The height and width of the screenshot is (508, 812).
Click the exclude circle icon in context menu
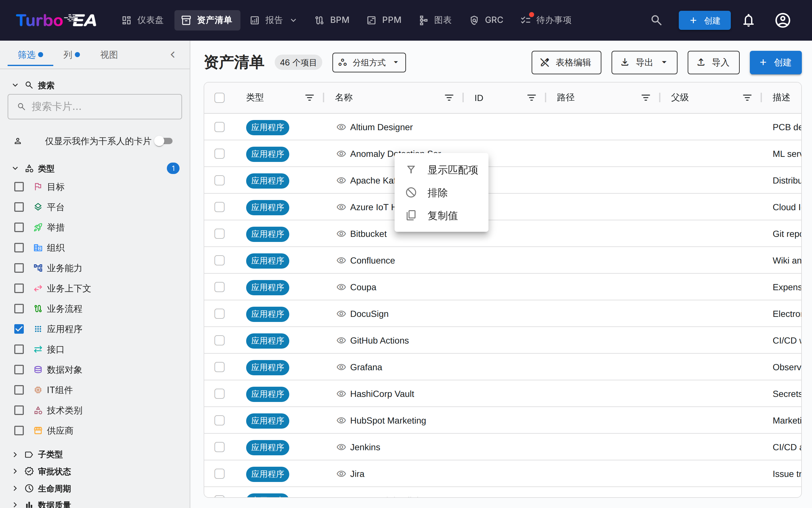pos(411,192)
